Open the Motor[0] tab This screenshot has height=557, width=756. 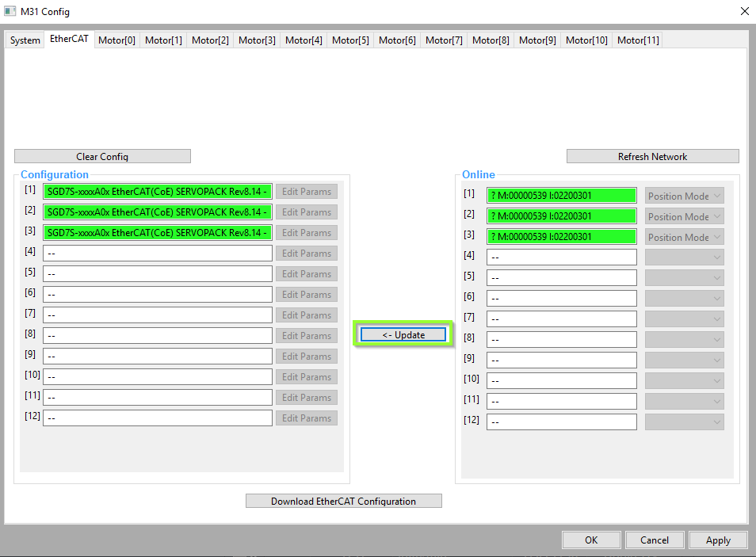pos(116,40)
